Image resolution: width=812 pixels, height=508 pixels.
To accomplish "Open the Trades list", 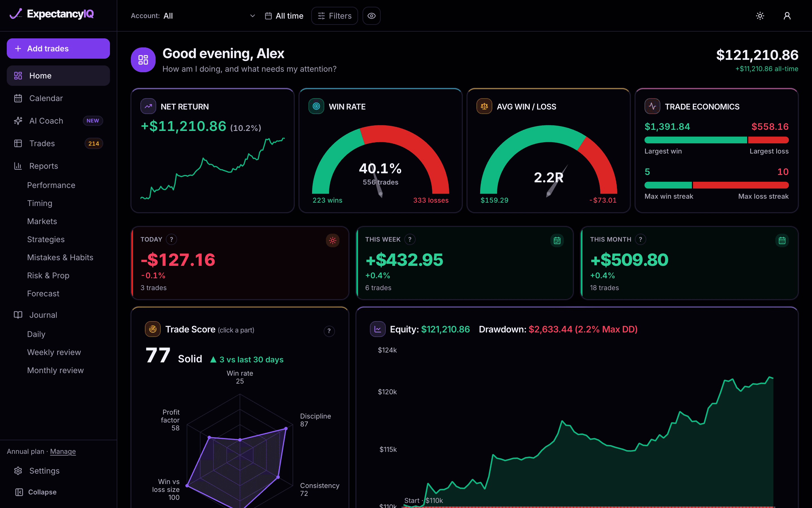I will [58, 143].
